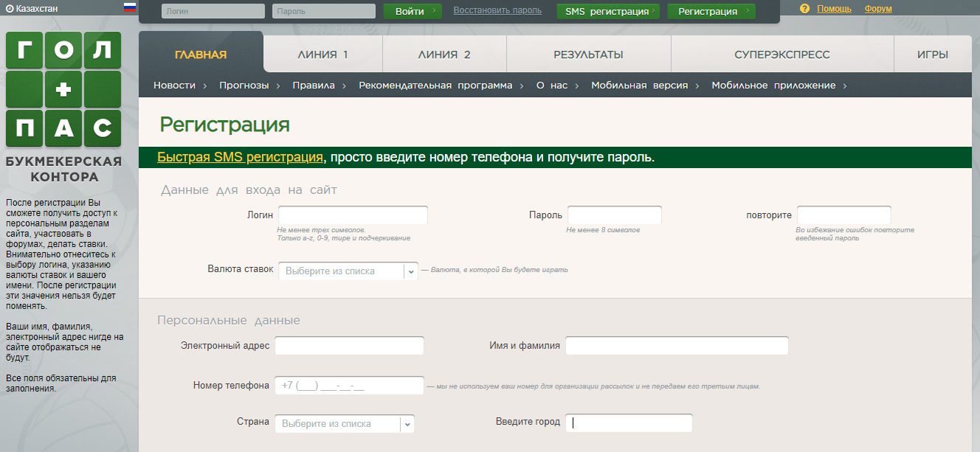
Task: Click the Электронный адрес input field
Action: (349, 346)
